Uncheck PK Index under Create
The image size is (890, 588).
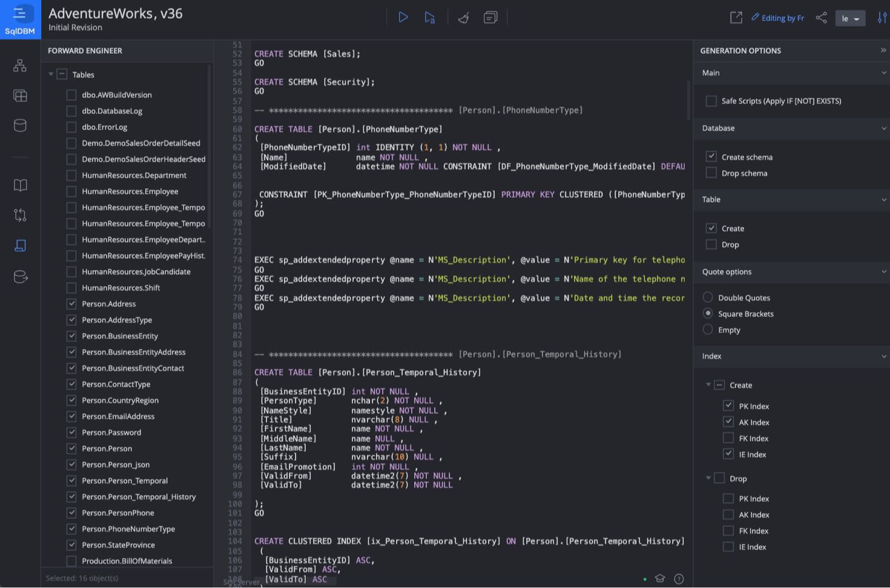728,406
